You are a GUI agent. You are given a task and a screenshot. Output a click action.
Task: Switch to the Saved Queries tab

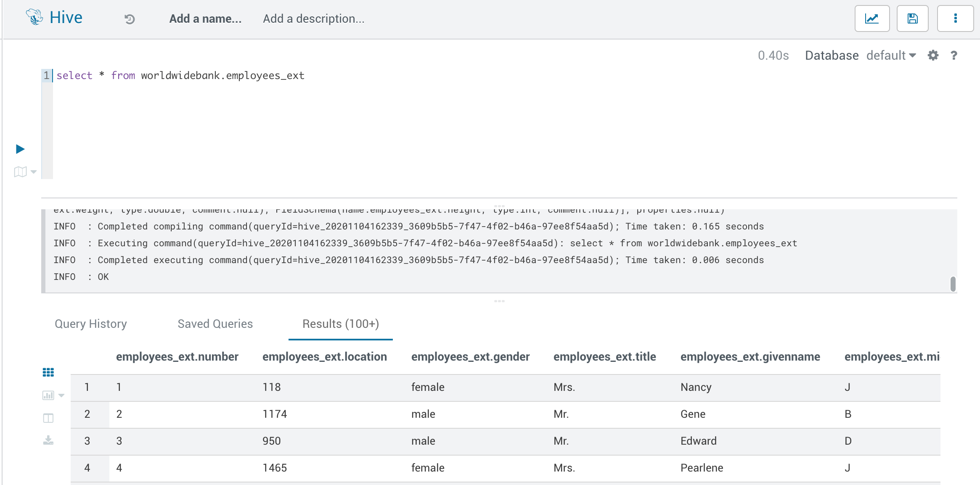tap(215, 324)
